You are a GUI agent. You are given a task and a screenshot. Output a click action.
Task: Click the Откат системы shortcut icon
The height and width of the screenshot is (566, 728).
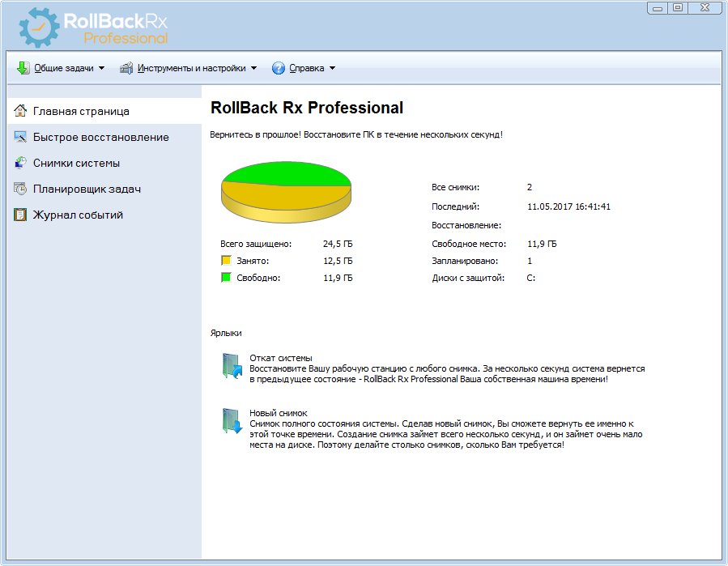point(232,367)
